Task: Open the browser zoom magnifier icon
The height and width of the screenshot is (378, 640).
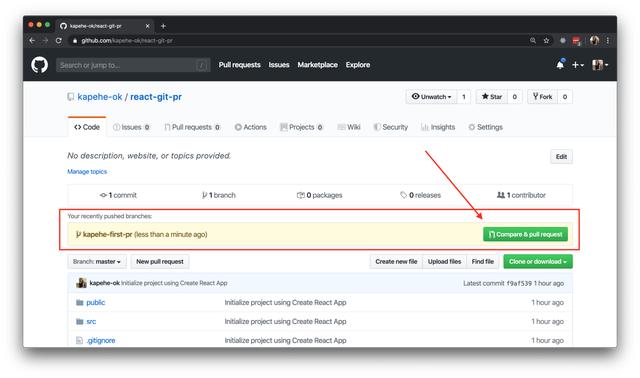Action: pyautogui.click(x=533, y=40)
